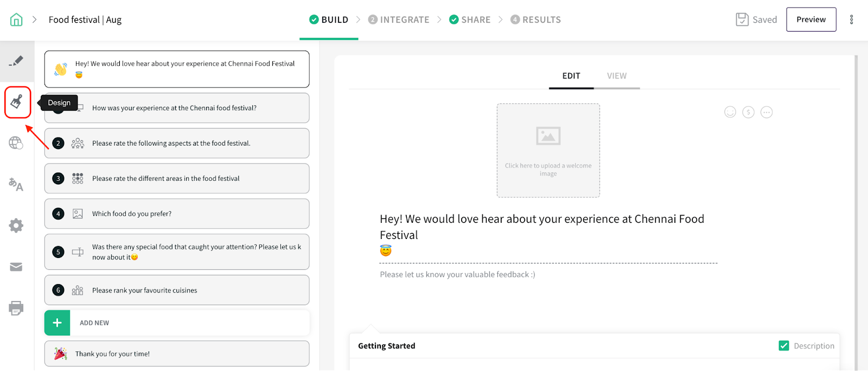This screenshot has height=371, width=868.
Task: Select question 5 about special food
Action: pyautogui.click(x=177, y=252)
